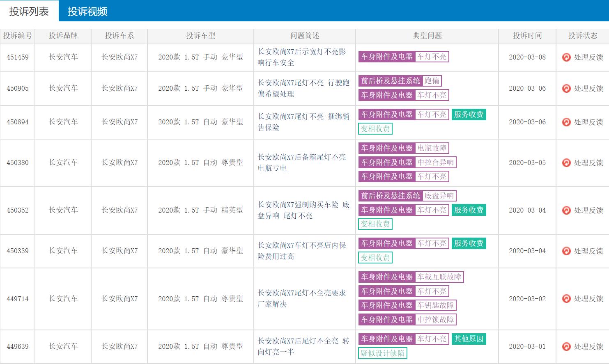Click the 底盘异响 tag
The height and width of the screenshot is (364, 609).
[x=439, y=196]
